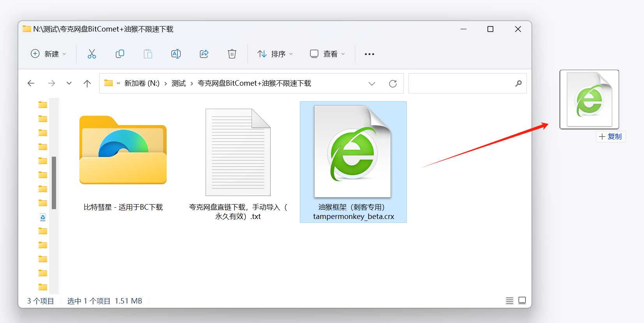The height and width of the screenshot is (323, 644).
Task: Click the Paste clipboard icon
Action: 148,54
